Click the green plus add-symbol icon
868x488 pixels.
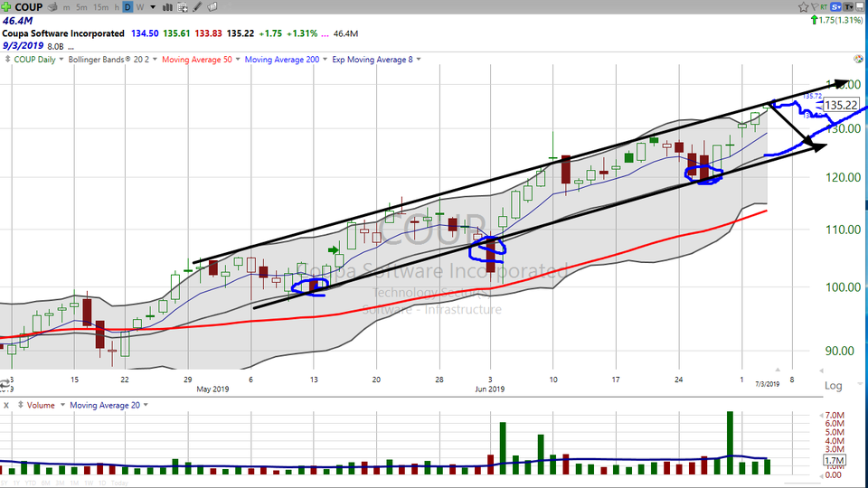(6, 7)
